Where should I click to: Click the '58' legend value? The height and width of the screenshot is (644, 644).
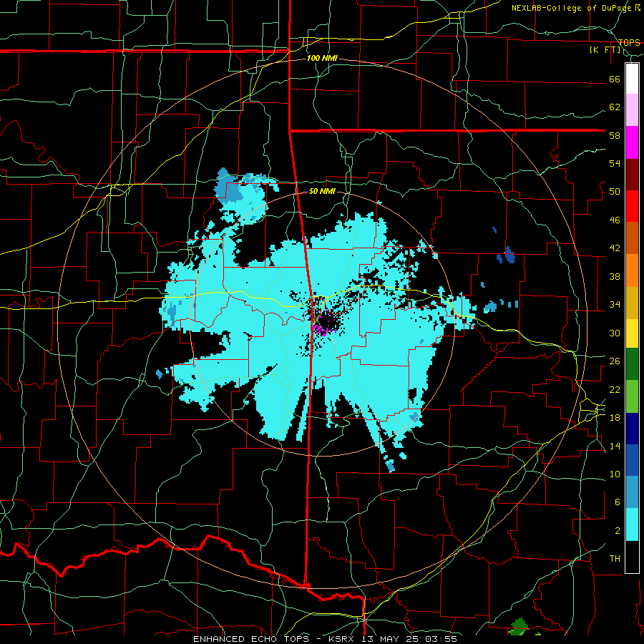coord(615,135)
